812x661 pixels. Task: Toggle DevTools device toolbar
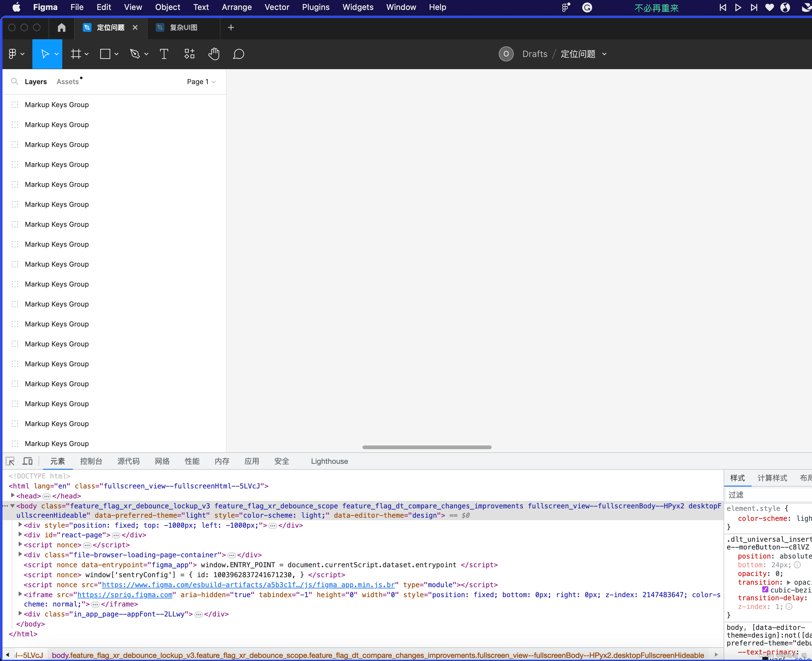[x=27, y=461]
